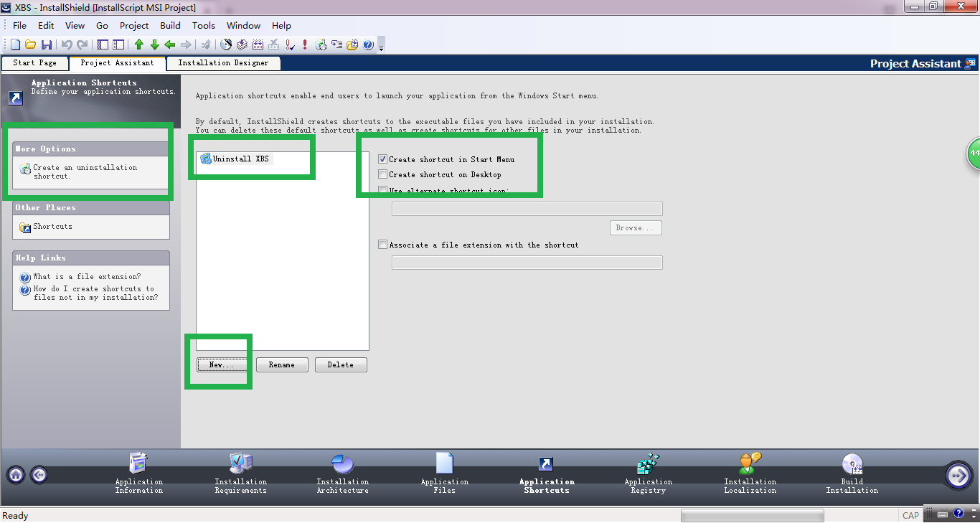Toggle Create shortcut on Desktop checkbox
Image resolution: width=980 pixels, height=523 pixels.
pos(382,174)
